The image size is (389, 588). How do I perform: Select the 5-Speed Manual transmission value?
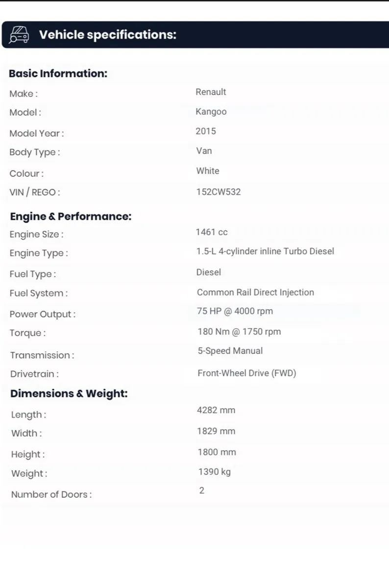230,351
